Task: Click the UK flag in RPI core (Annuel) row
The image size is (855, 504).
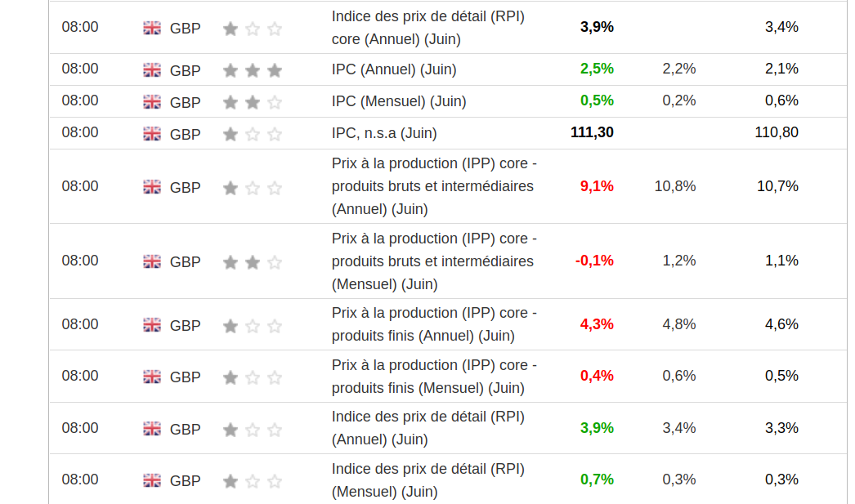Action: point(152,28)
